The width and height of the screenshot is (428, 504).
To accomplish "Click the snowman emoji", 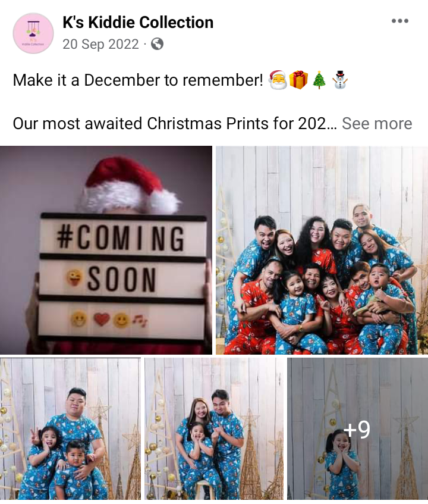I will pyautogui.click(x=339, y=80).
